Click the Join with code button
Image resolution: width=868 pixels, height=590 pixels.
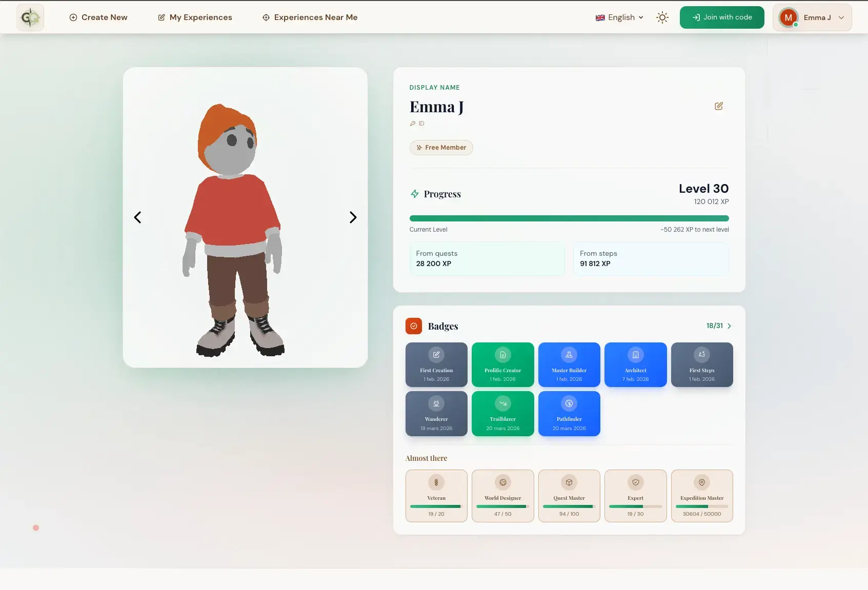[722, 17]
